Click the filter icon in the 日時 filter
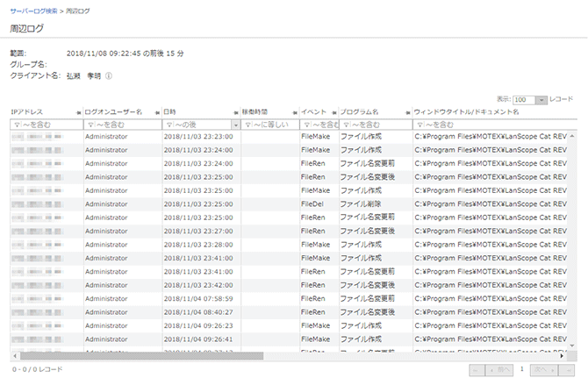The width and height of the screenshot is (588, 378). [168, 125]
